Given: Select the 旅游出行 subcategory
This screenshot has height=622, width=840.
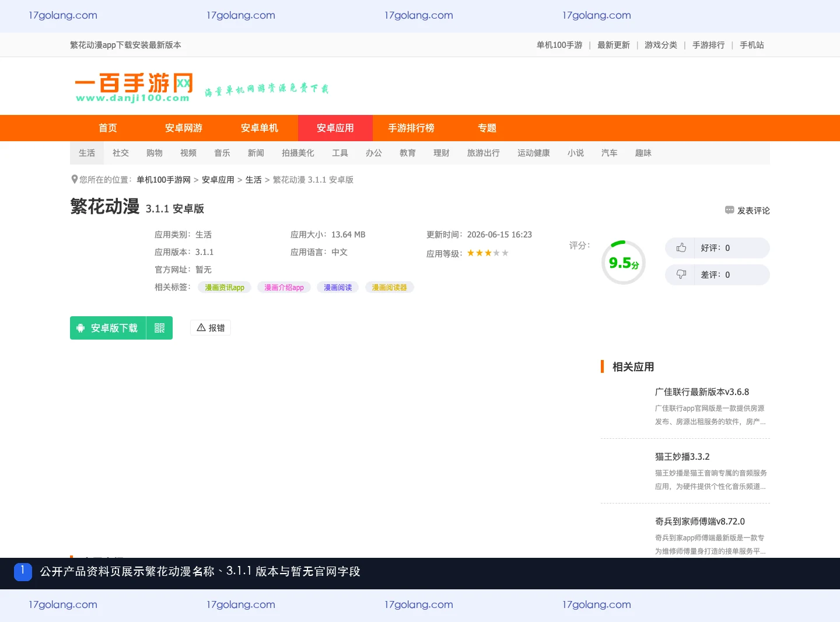Looking at the screenshot, I should pyautogui.click(x=484, y=153).
